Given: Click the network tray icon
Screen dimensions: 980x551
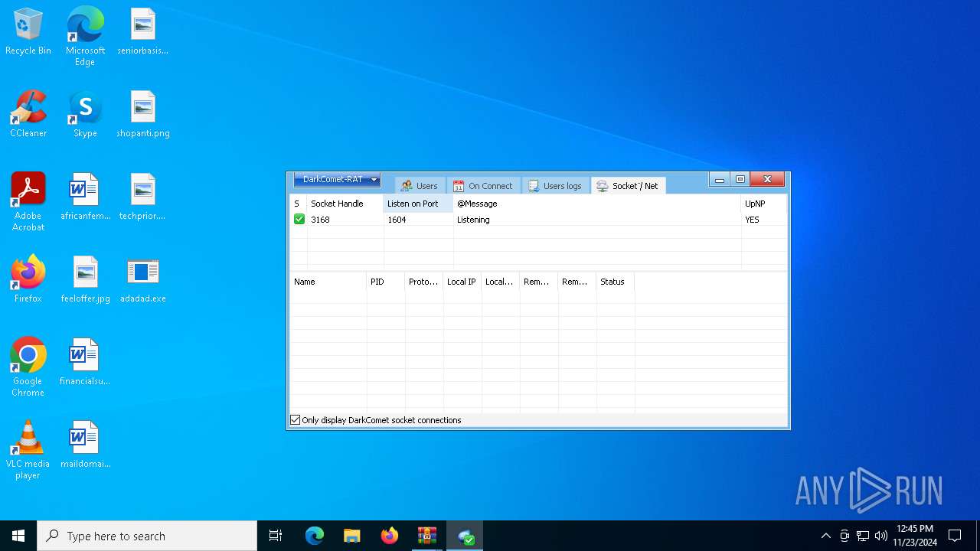Looking at the screenshot, I should pos(863,536).
